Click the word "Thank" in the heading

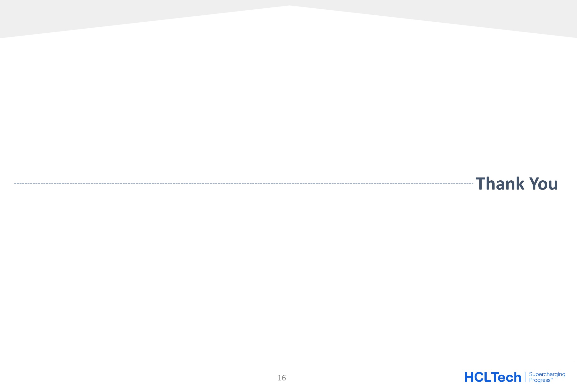click(500, 184)
